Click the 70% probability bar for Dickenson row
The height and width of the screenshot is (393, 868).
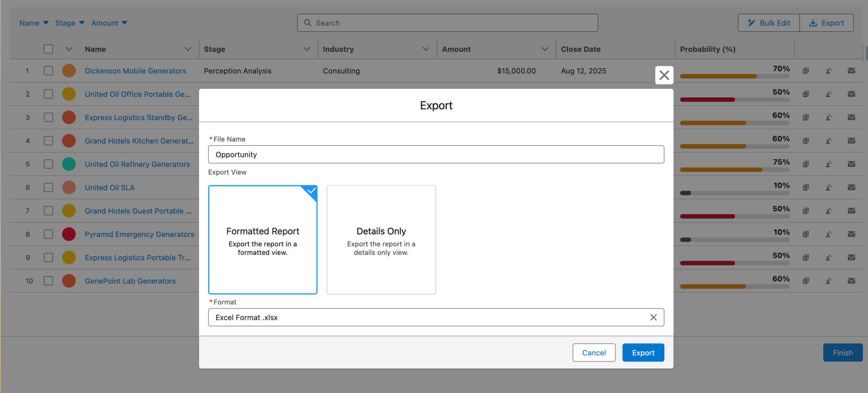tap(735, 76)
